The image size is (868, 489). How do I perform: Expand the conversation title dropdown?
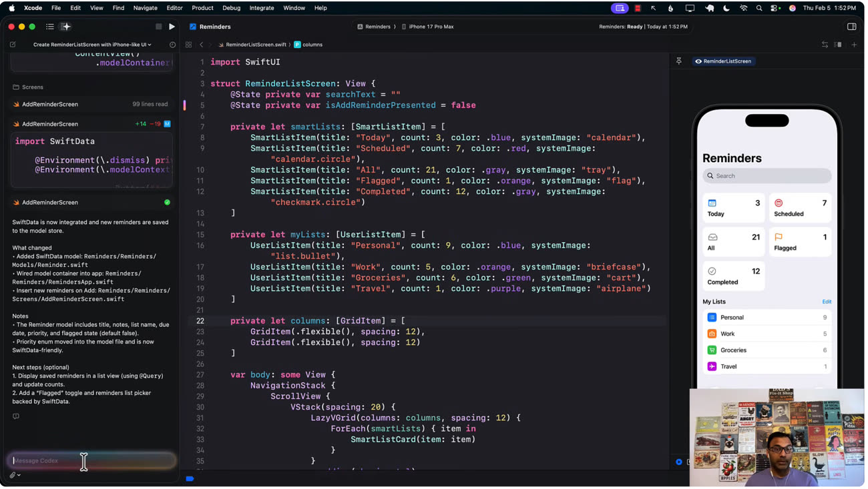coord(92,45)
